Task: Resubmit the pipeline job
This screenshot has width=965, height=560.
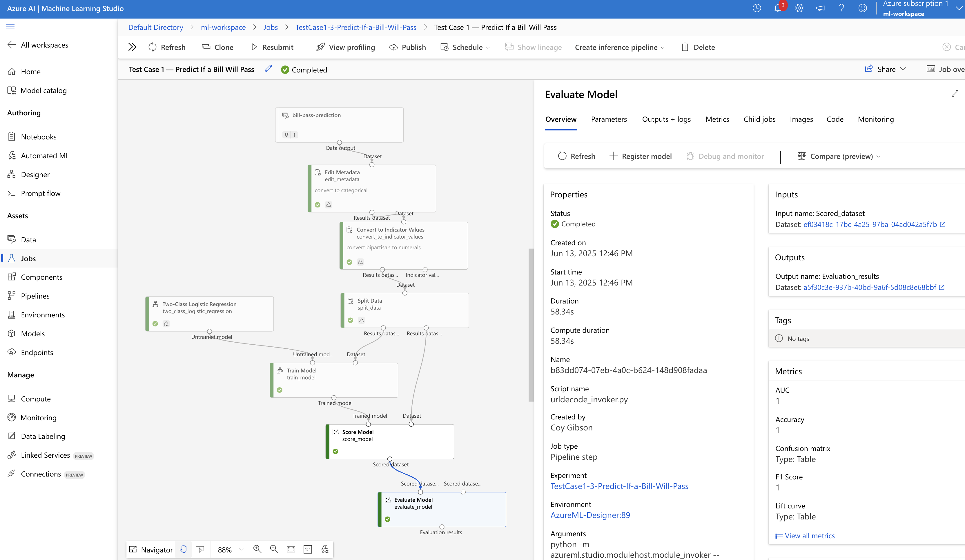Action: [x=272, y=47]
